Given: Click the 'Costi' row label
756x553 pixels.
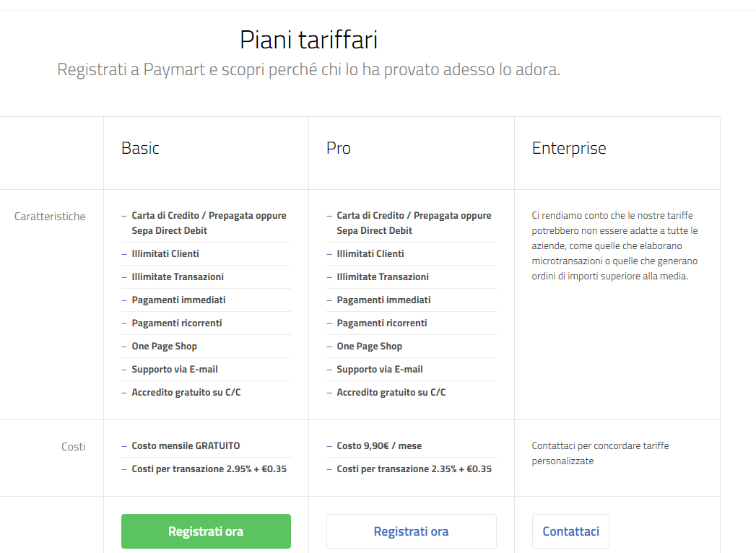Looking at the screenshot, I should coord(74,446).
